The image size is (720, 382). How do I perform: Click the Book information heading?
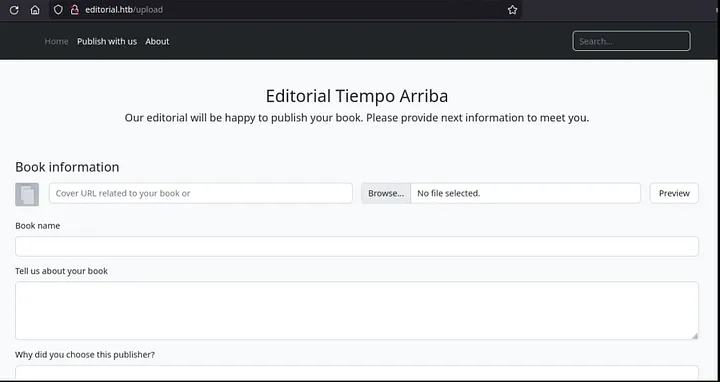pyautogui.click(x=67, y=167)
